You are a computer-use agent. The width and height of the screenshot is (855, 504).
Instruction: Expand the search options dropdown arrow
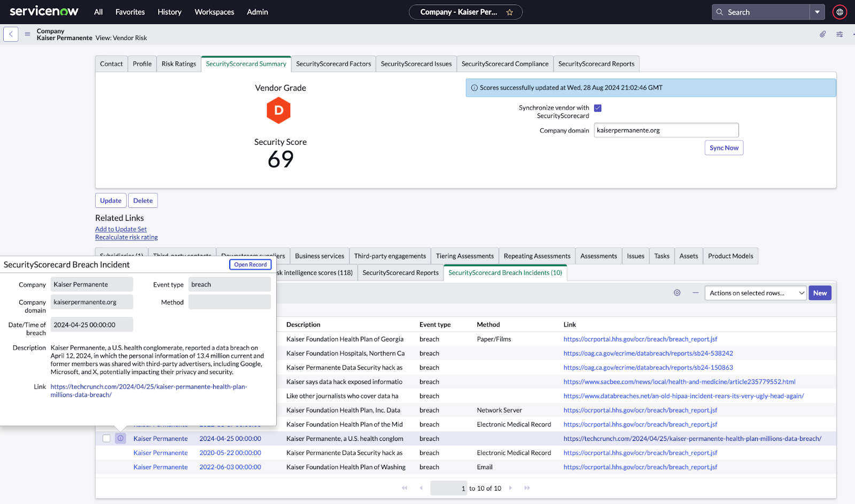pos(817,12)
